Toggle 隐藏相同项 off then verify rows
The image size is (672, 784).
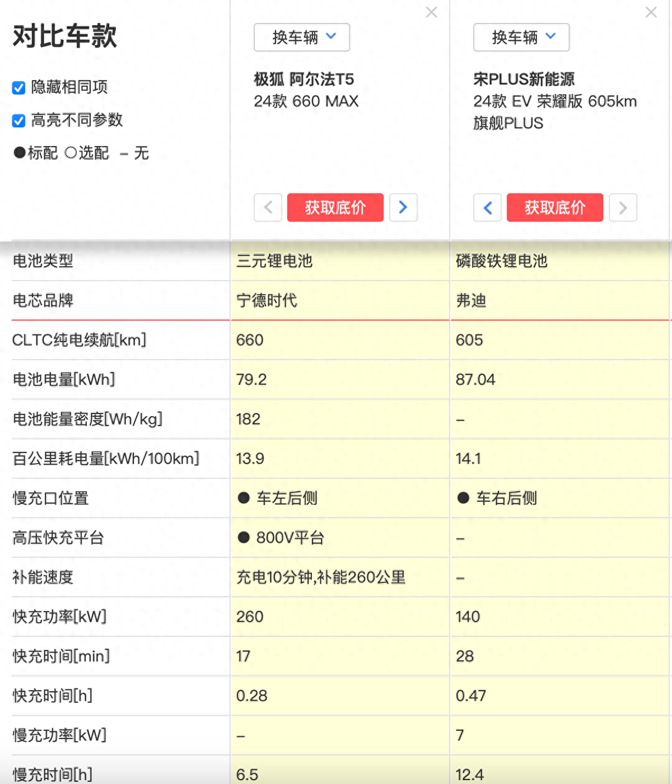pyautogui.click(x=18, y=87)
